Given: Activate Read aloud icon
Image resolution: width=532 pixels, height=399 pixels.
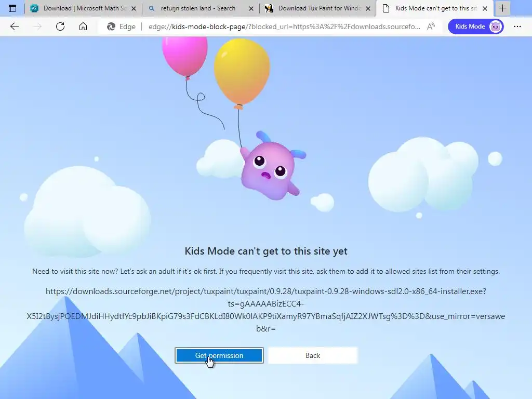Looking at the screenshot, I should point(431,26).
